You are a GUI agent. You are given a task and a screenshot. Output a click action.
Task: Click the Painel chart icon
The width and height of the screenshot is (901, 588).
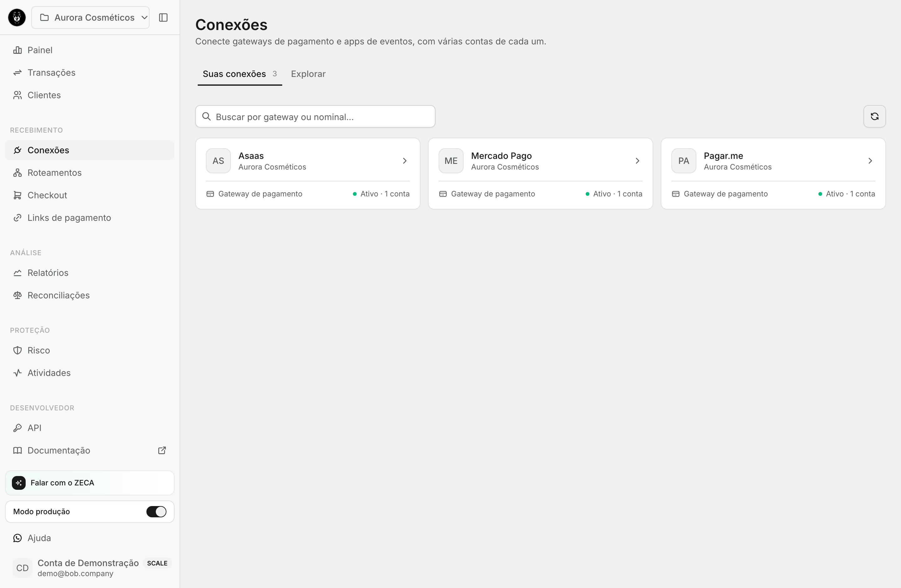click(x=18, y=50)
